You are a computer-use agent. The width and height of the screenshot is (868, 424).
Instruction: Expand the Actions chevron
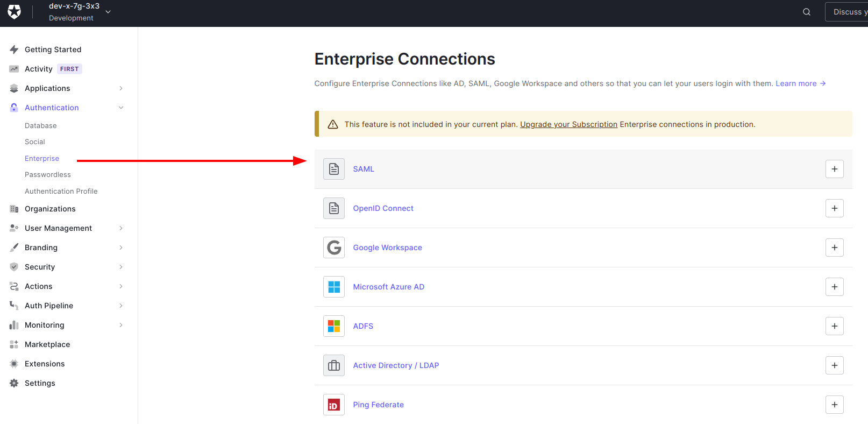[121, 286]
